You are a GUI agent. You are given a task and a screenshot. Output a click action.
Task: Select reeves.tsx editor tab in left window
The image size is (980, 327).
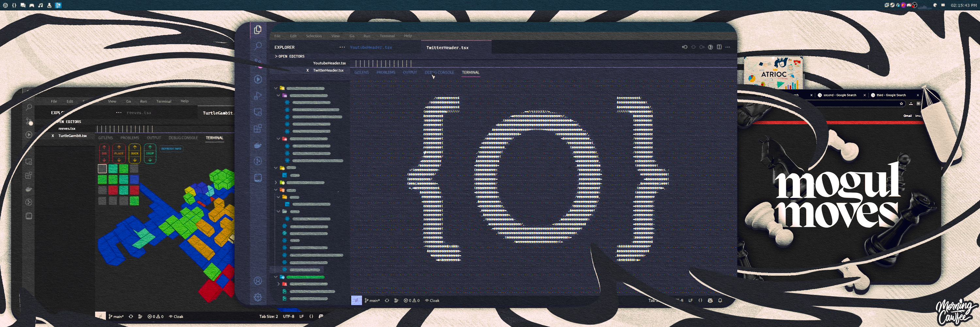point(139,113)
